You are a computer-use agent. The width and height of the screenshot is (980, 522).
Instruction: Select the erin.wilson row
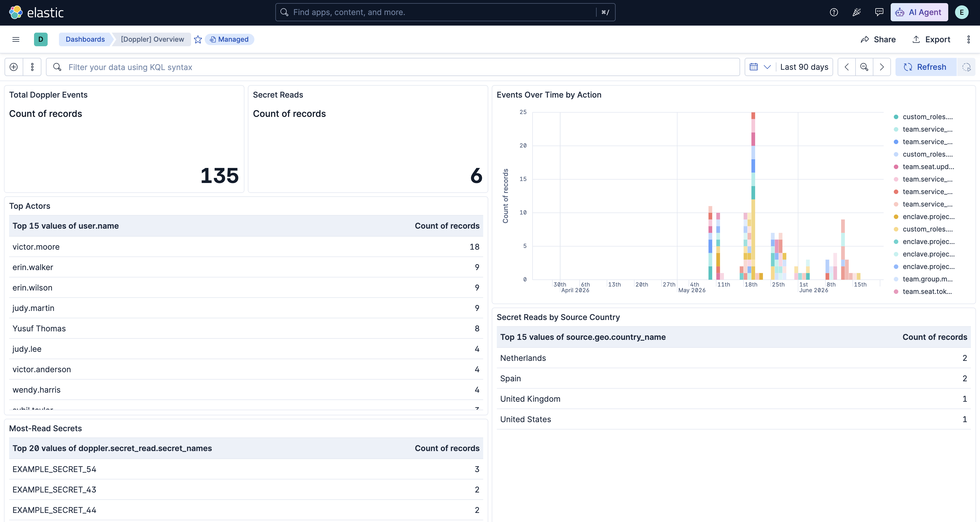246,288
